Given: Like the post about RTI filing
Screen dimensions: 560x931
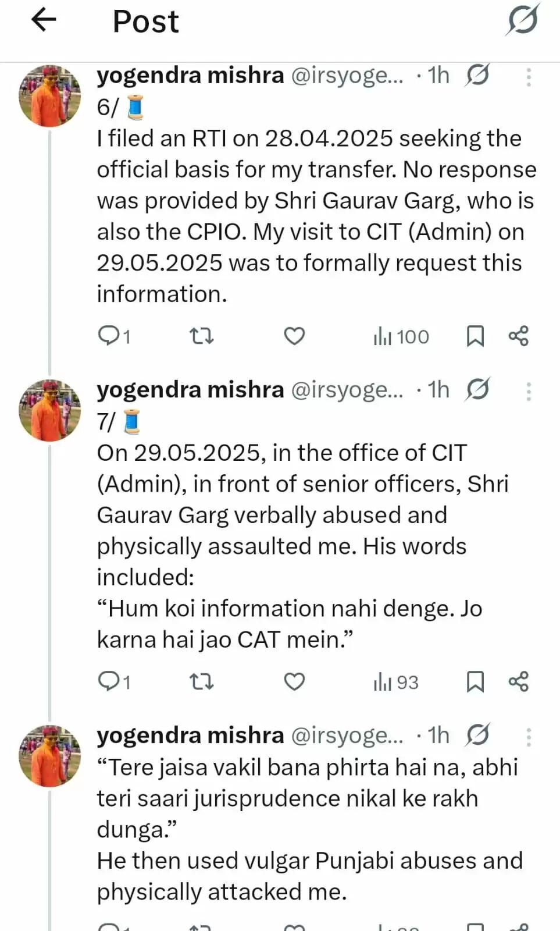Looking at the screenshot, I should tap(294, 336).
